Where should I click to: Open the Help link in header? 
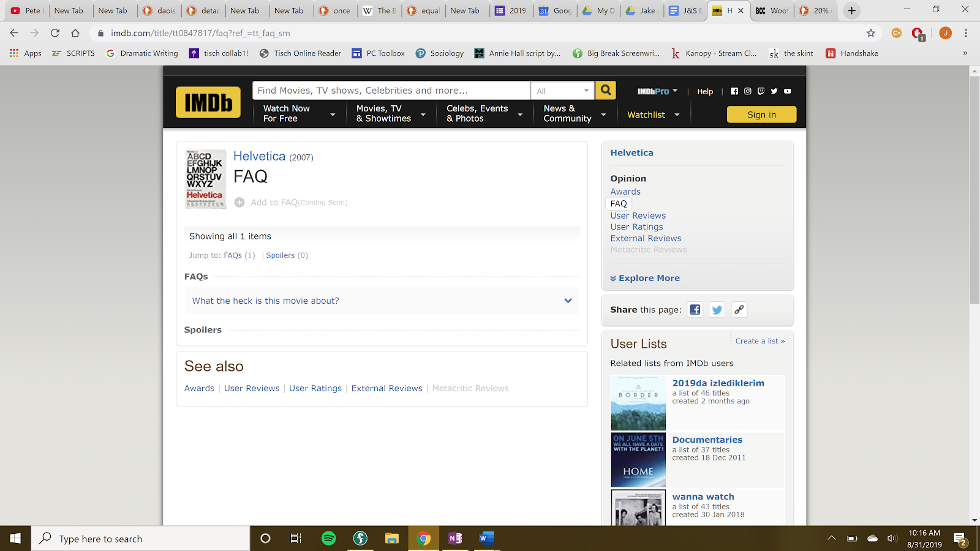tap(705, 91)
